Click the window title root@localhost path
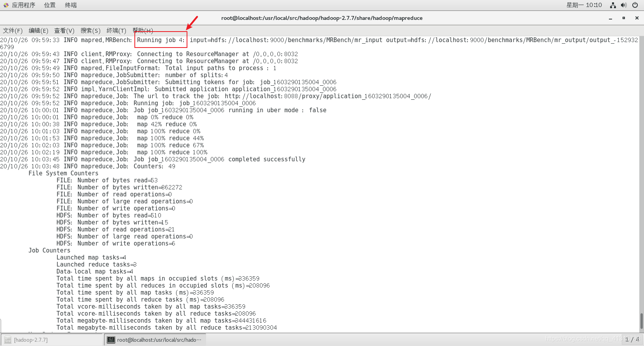644x346 pixels. point(322,18)
